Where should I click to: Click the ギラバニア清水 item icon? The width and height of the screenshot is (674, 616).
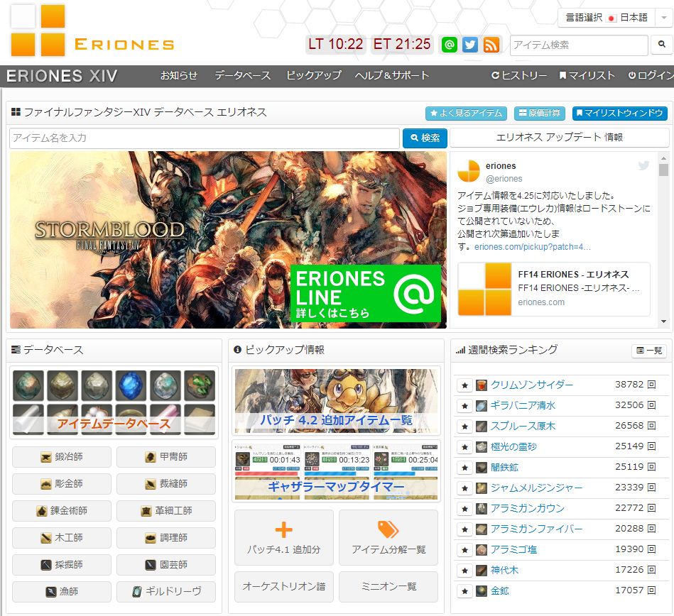482,405
